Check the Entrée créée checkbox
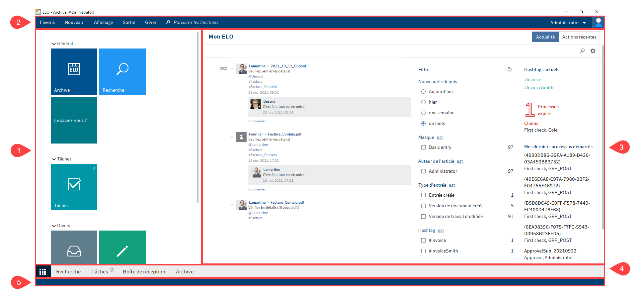Viewport: 644px width, 295px height. (423, 195)
